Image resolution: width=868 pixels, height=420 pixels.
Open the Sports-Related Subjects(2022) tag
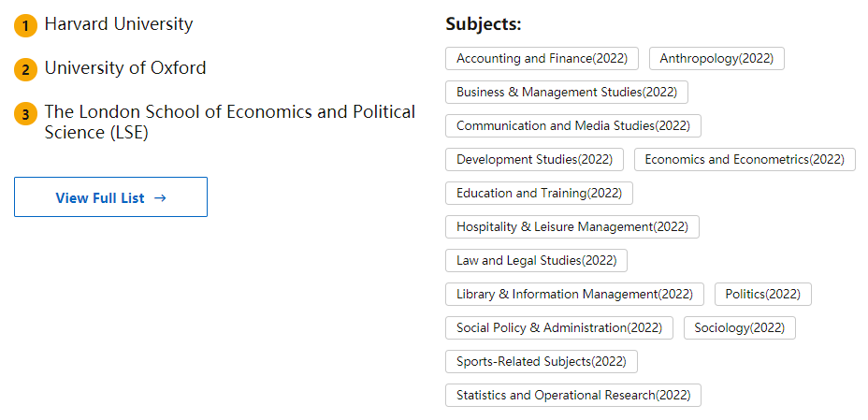541,361
